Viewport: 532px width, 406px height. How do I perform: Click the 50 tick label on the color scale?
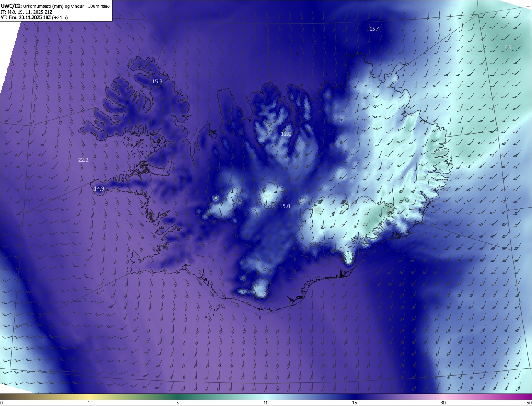(x=529, y=403)
